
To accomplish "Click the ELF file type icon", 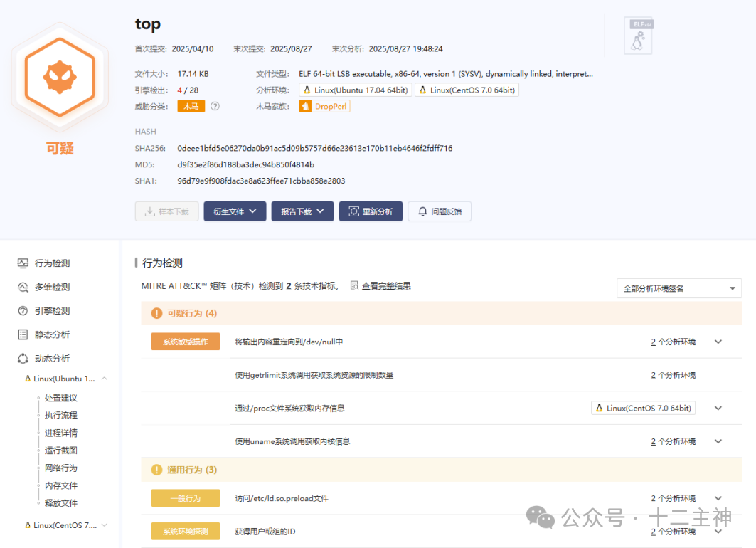I will coord(638,34).
